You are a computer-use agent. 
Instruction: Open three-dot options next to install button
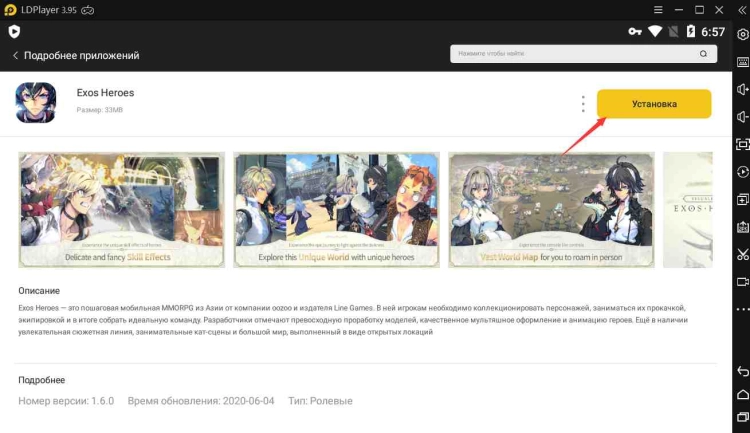point(583,104)
